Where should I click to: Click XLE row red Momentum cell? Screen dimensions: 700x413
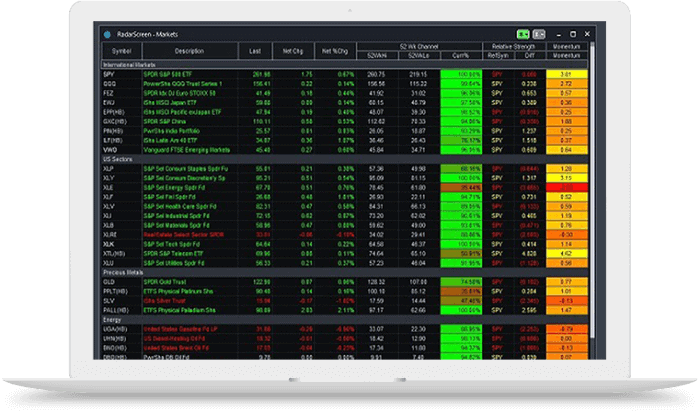click(567, 188)
